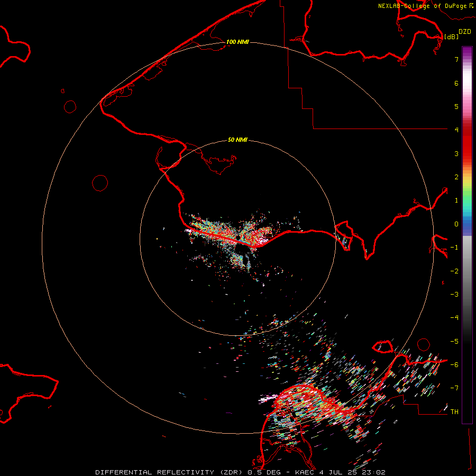Click "0.5 DEG" in the bottom caption
Screen dimensions: 476x476
point(264,472)
